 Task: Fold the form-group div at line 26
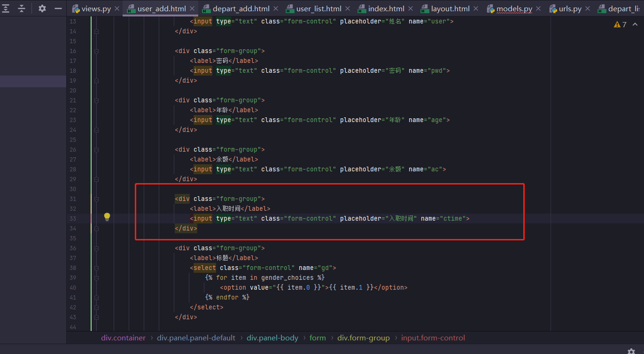tap(96, 149)
